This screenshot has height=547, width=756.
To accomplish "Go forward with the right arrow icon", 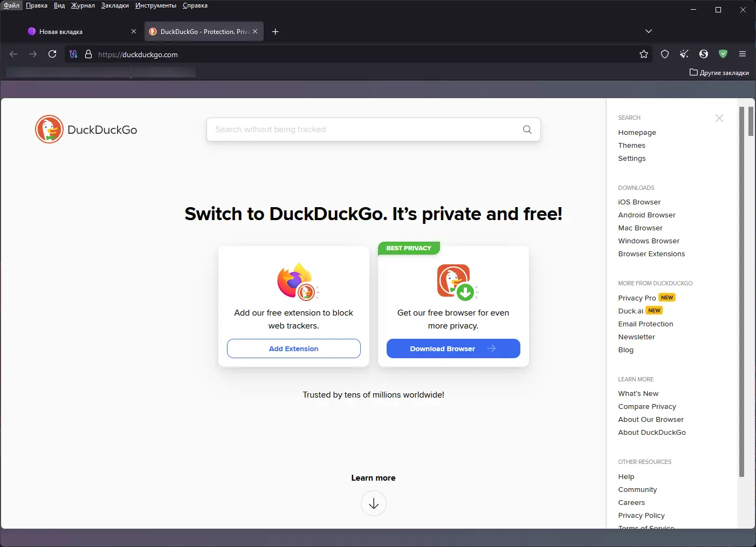I will tap(33, 54).
